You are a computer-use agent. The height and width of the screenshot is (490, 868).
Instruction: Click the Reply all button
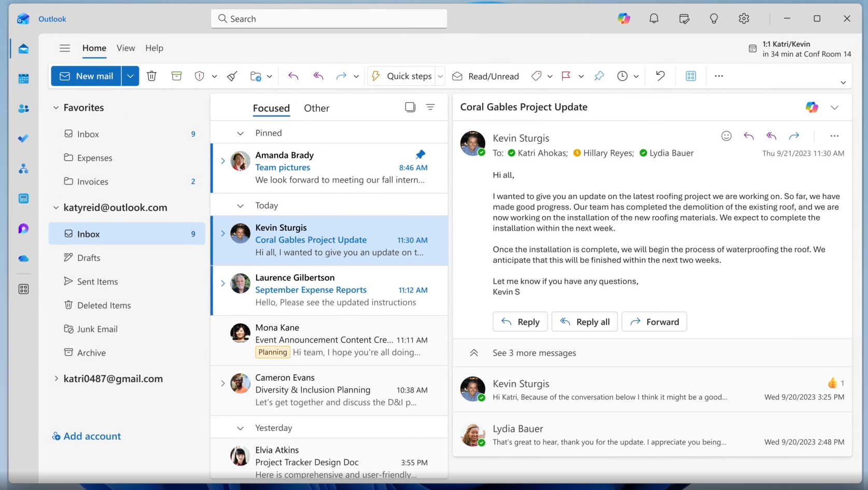click(584, 322)
